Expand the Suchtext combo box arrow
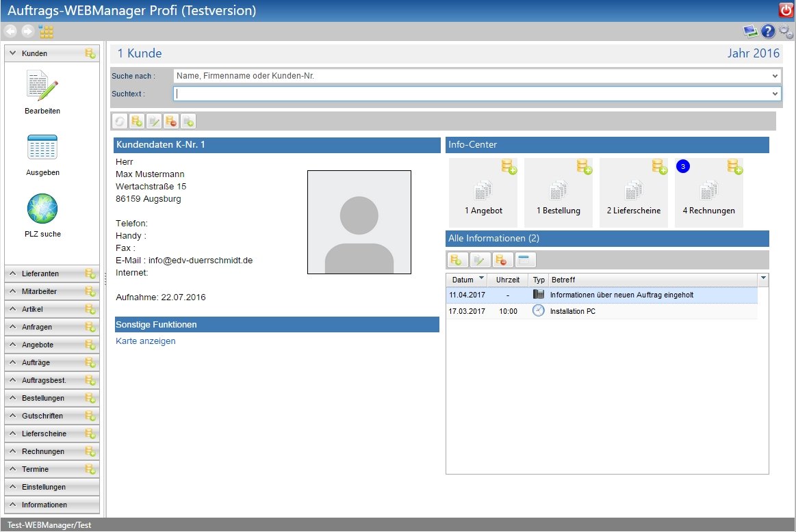The image size is (796, 532). coord(775,94)
